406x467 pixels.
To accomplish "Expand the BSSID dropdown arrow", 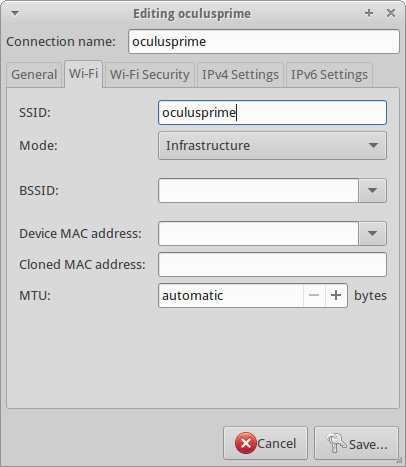I will [x=372, y=191].
